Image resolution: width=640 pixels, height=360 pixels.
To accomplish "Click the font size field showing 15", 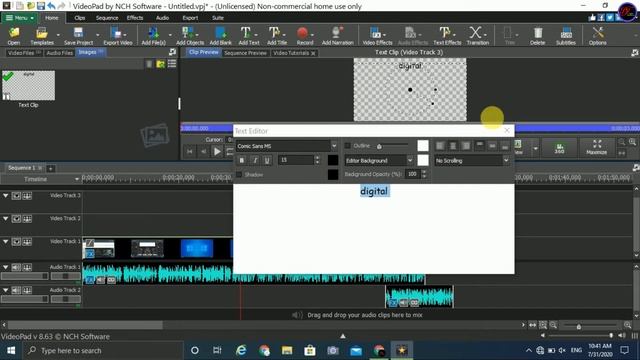I will pos(296,160).
